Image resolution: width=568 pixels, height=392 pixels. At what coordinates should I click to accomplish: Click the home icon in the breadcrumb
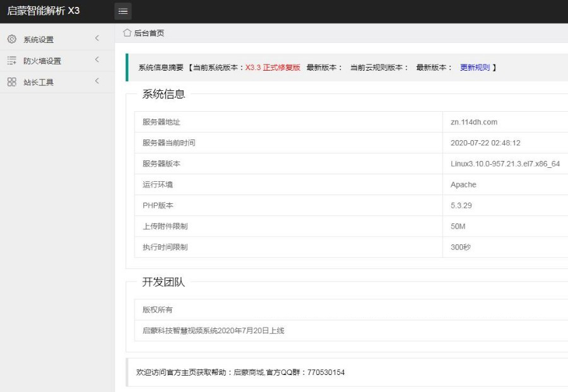[127, 33]
